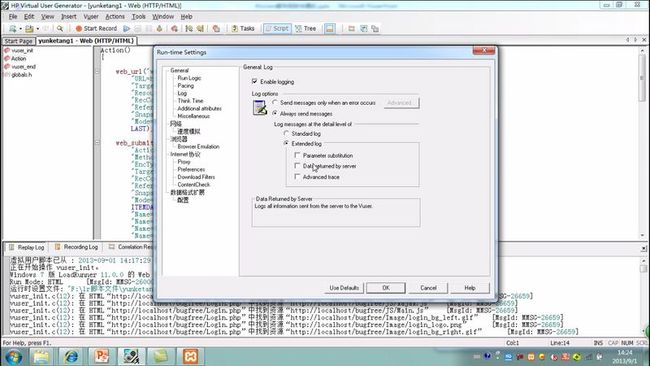
Task: Click the first parameter-list icon after breakpoint
Action: 189,28
